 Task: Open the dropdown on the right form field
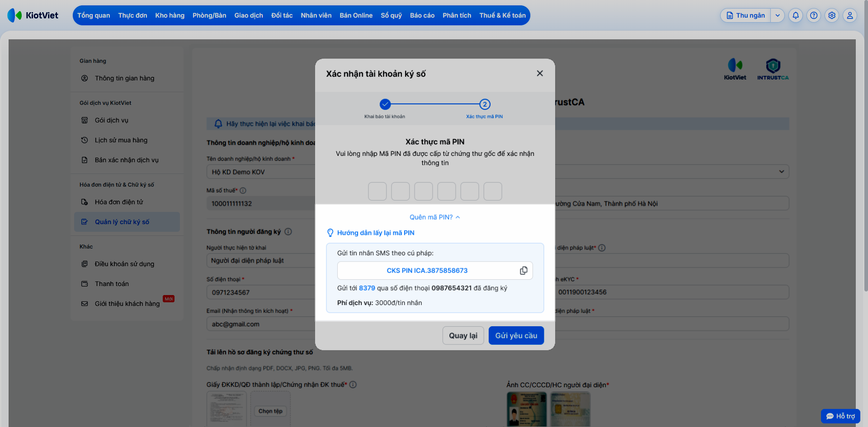coord(781,172)
